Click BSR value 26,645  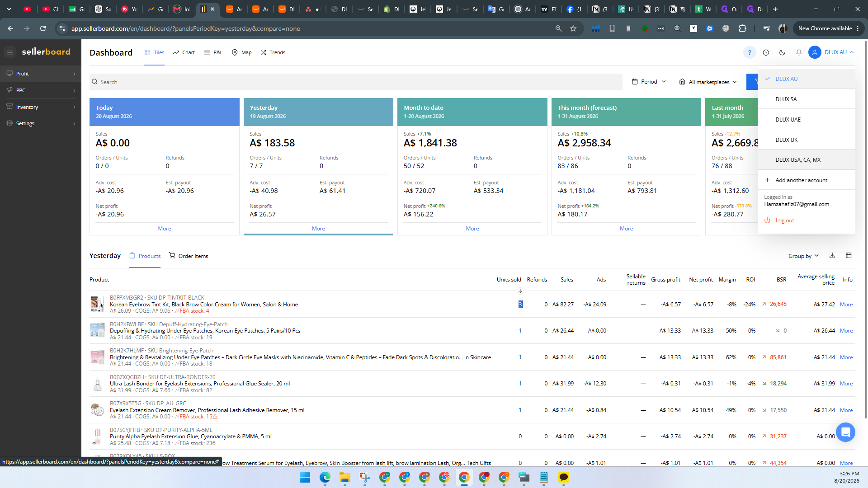pyautogui.click(x=778, y=304)
